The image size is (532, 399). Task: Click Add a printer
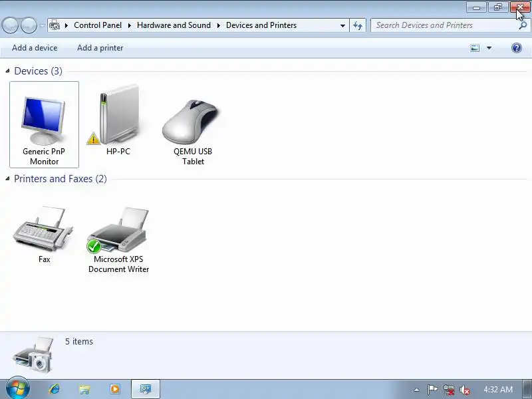(100, 48)
